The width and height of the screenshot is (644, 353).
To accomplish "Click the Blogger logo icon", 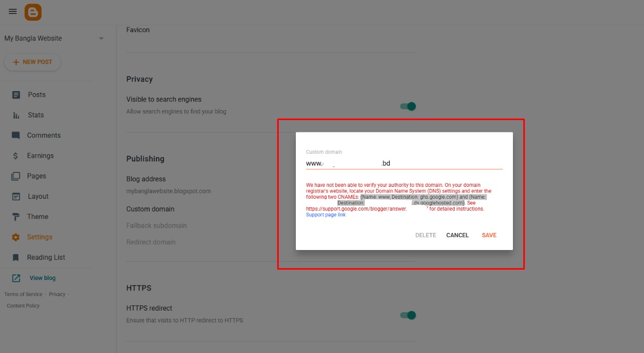I will click(x=33, y=12).
